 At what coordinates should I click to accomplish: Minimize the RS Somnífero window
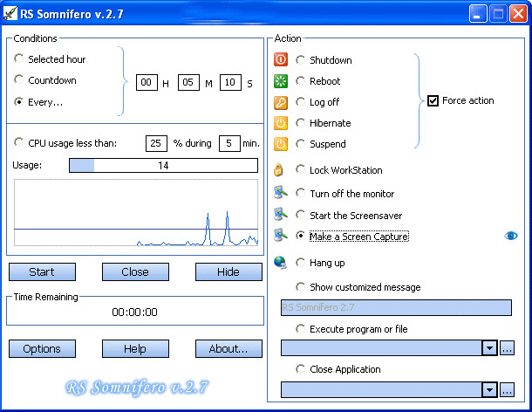click(477, 14)
